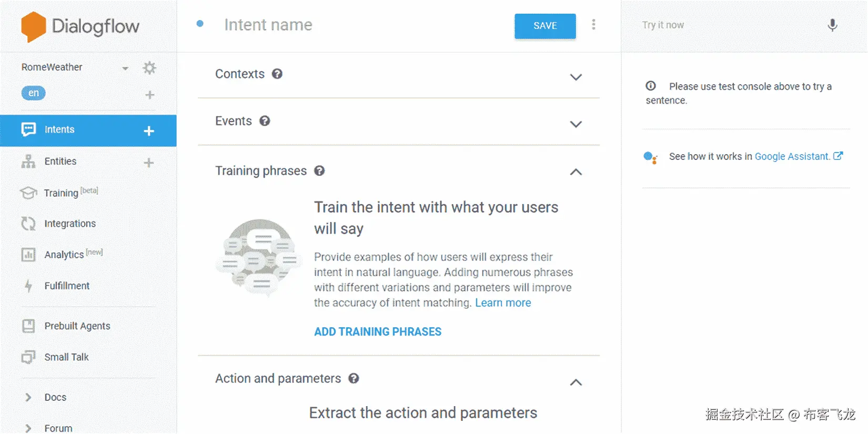The image size is (868, 434).
Task: Click the SAVE button
Action: click(x=545, y=26)
